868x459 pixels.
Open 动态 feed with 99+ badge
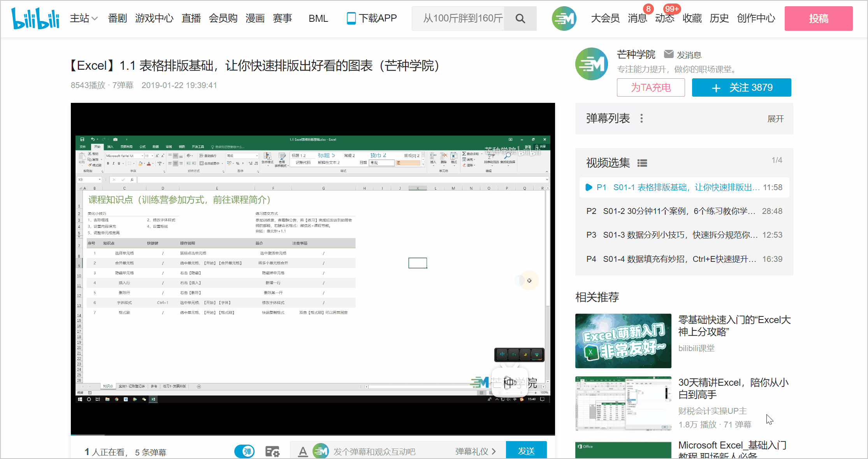pos(665,18)
